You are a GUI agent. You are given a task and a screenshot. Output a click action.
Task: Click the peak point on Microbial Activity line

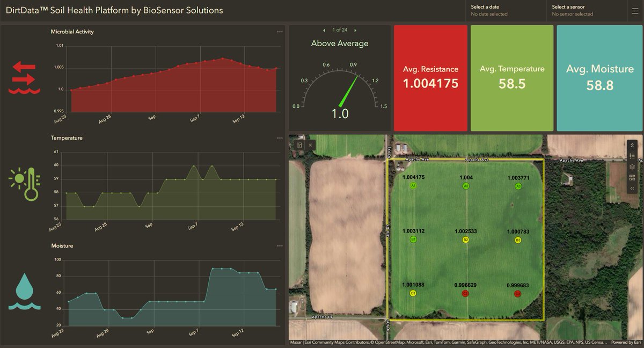pos(223,59)
